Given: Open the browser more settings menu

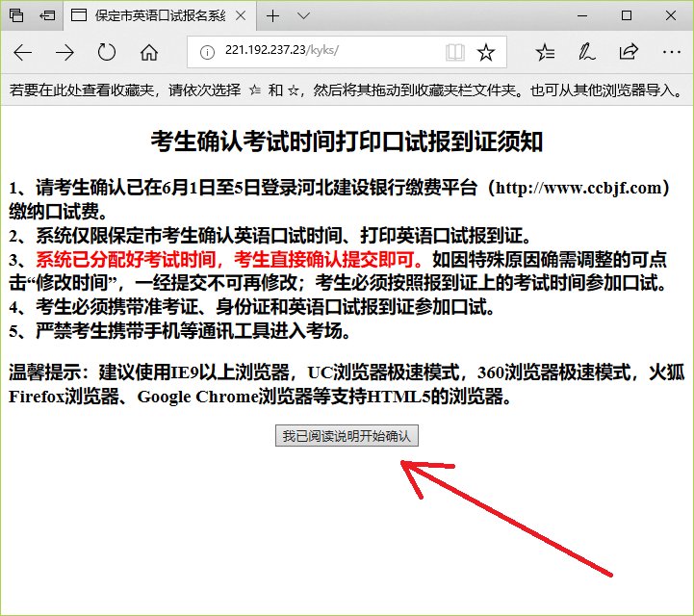Looking at the screenshot, I should pyautogui.click(x=672, y=52).
